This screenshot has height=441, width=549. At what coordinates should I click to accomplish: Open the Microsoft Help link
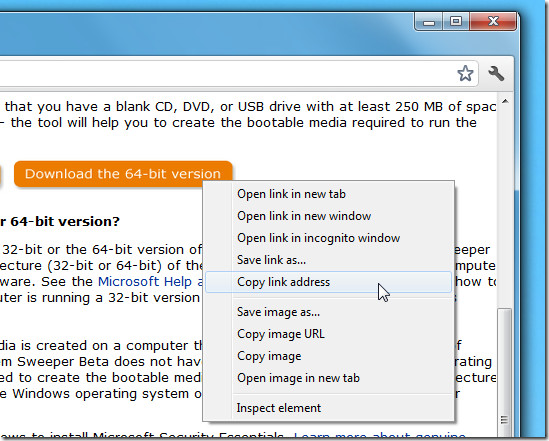pyautogui.click(x=151, y=281)
